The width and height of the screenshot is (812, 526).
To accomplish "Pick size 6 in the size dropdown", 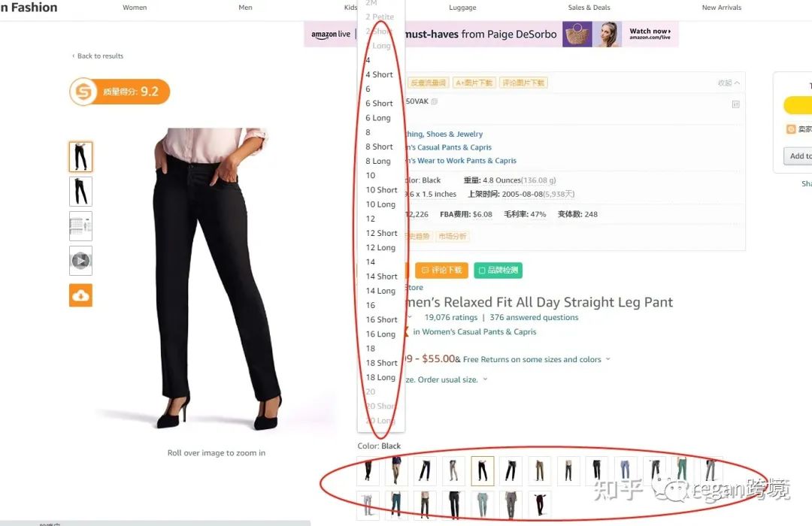I will pos(368,89).
